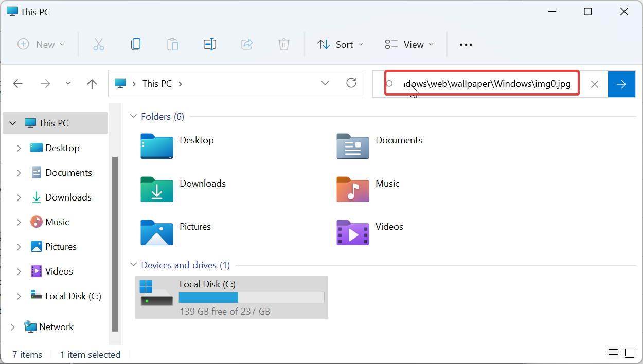Image resolution: width=643 pixels, height=364 pixels.
Task: Select the Cut icon in the toolbar
Action: (99, 44)
